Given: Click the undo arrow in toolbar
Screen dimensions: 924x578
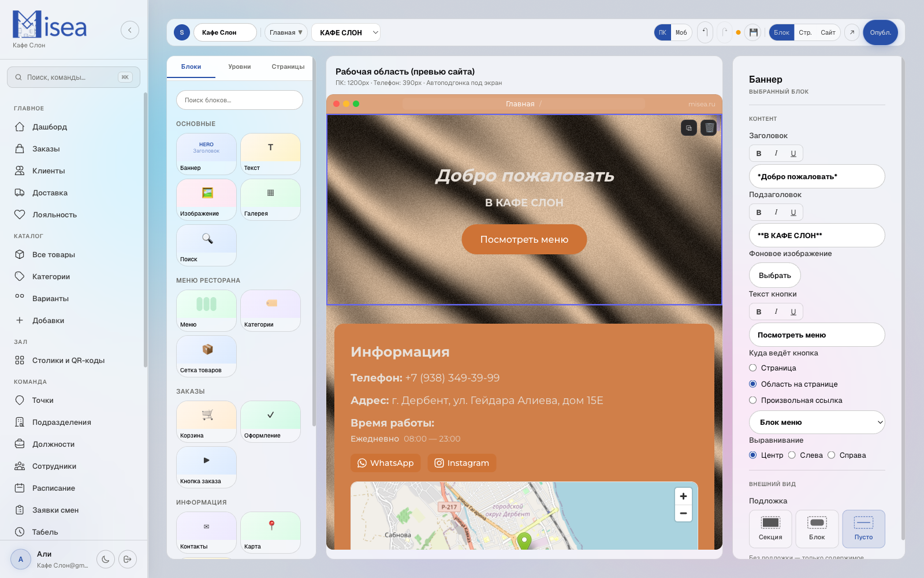Looking at the screenshot, I should pyautogui.click(x=705, y=32).
